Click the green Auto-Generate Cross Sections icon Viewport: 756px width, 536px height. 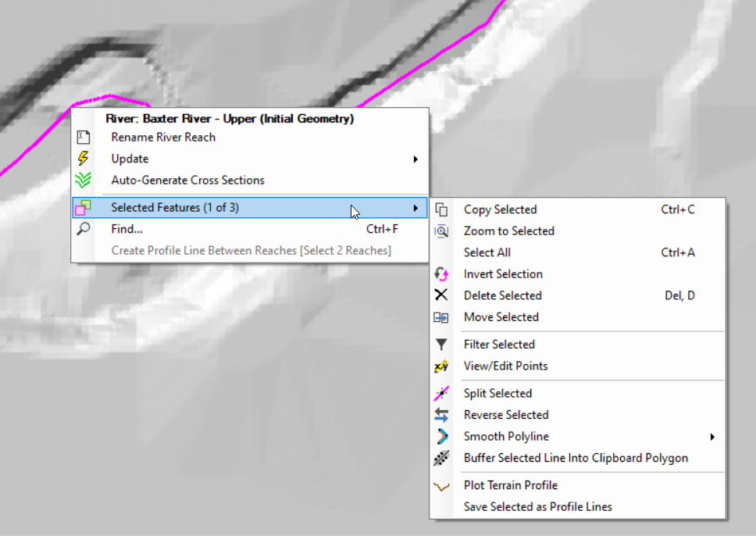click(x=83, y=180)
